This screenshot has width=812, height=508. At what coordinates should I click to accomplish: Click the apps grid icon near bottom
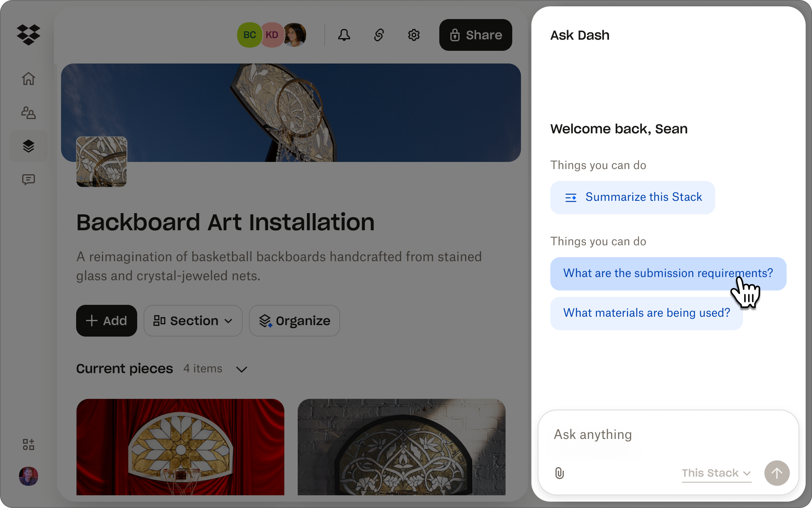point(28,444)
